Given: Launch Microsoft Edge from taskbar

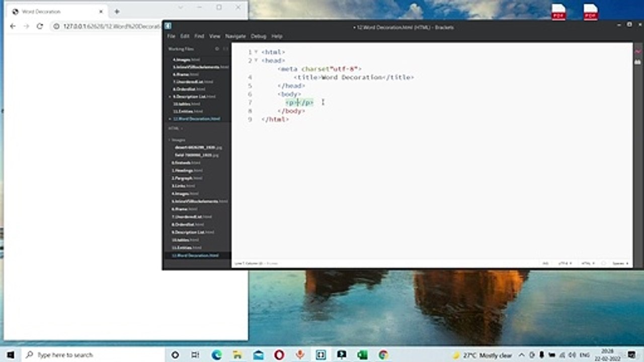Looking at the screenshot, I should [216, 355].
